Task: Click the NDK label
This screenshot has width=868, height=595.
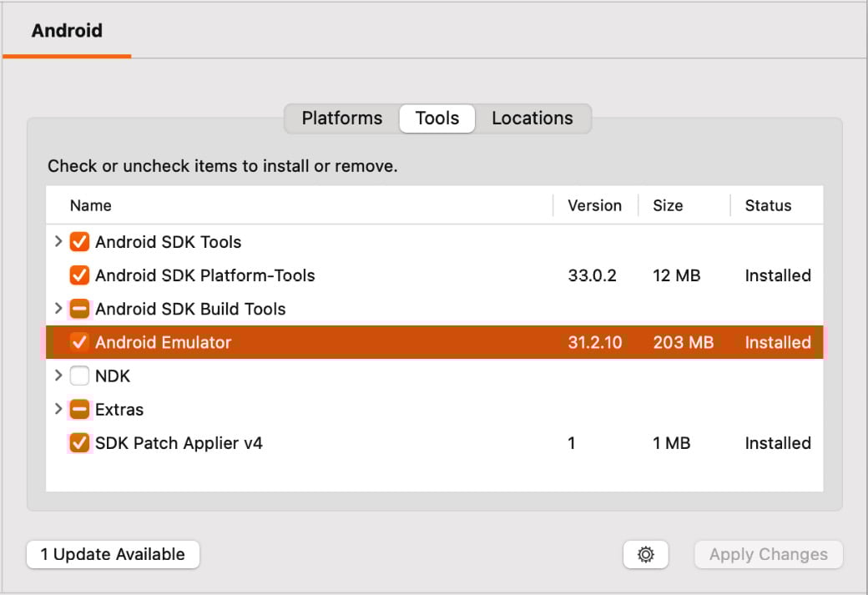Action: [113, 376]
